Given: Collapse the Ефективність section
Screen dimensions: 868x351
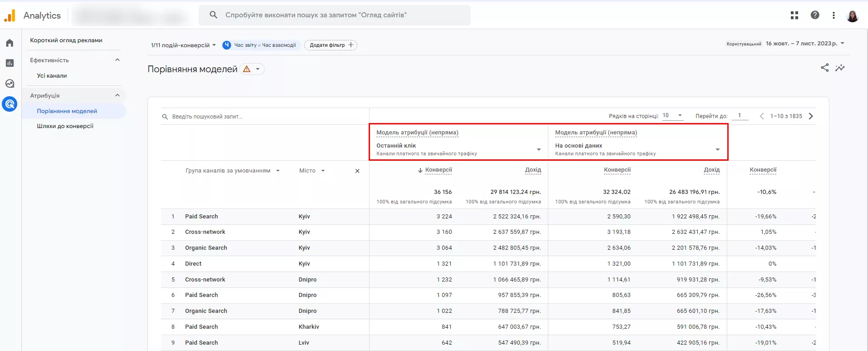Looking at the screenshot, I should pyautogui.click(x=117, y=60).
